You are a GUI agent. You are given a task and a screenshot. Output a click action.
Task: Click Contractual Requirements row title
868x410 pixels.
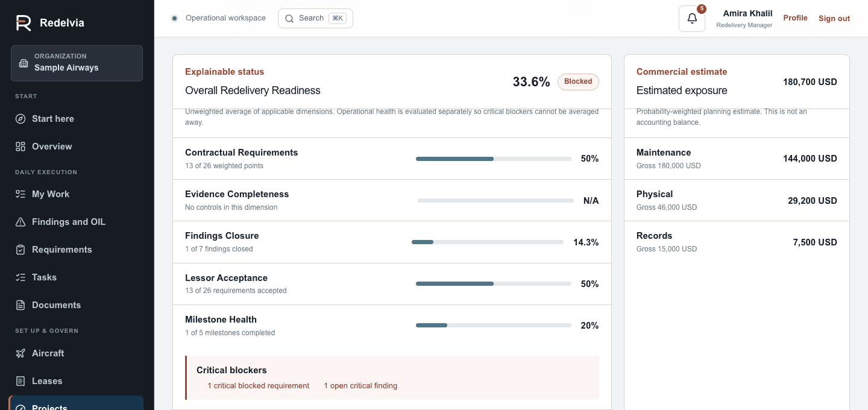pos(241,153)
